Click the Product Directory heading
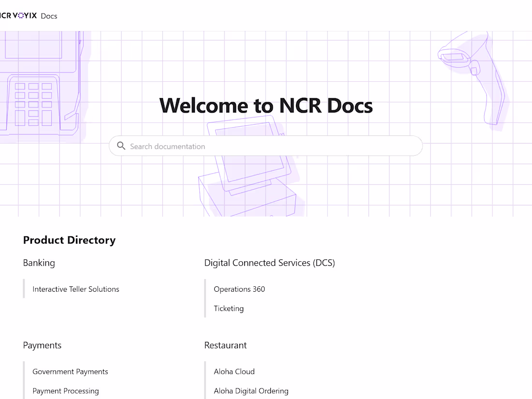Viewport: 532px width, 399px height. click(x=69, y=240)
